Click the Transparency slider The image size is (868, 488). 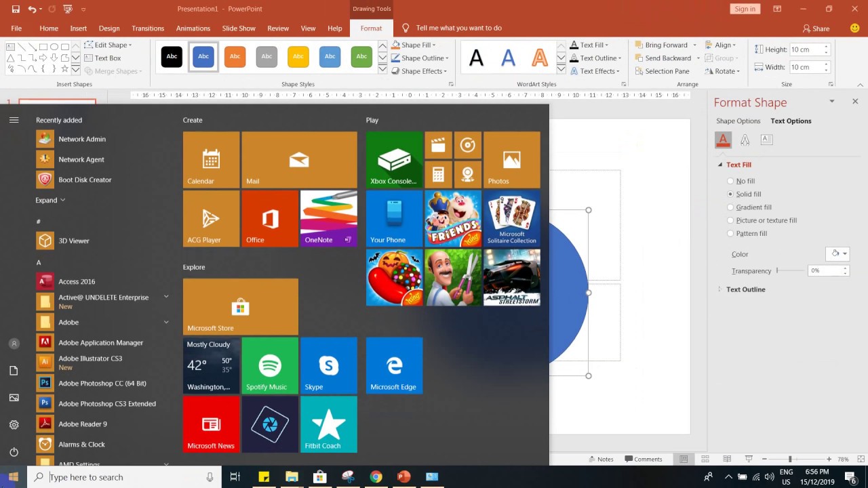(789, 270)
